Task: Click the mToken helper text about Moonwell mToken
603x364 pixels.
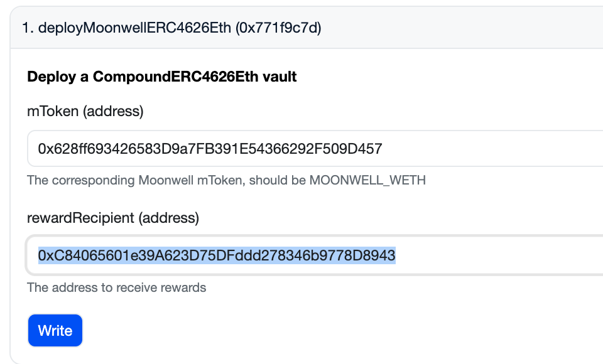Action: [x=226, y=181]
